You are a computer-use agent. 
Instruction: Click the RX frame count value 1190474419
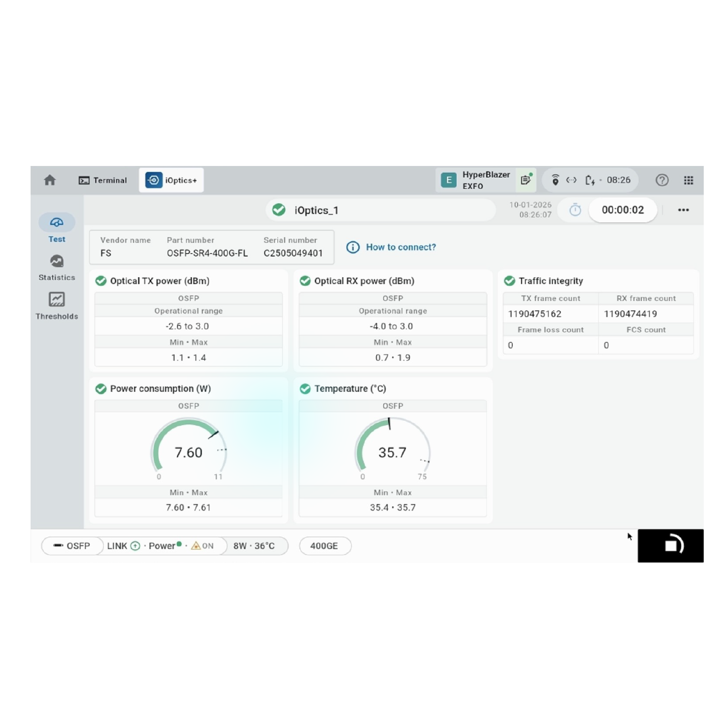pyautogui.click(x=630, y=314)
